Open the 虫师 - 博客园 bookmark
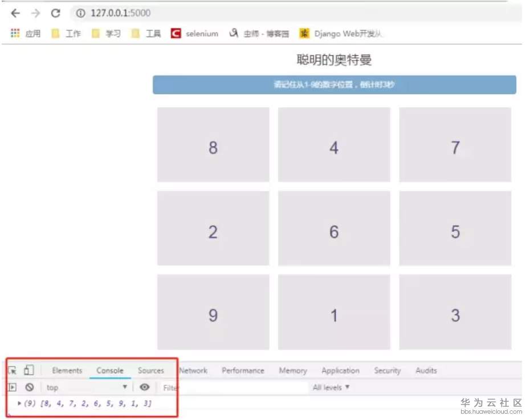530x420 pixels. (259, 33)
